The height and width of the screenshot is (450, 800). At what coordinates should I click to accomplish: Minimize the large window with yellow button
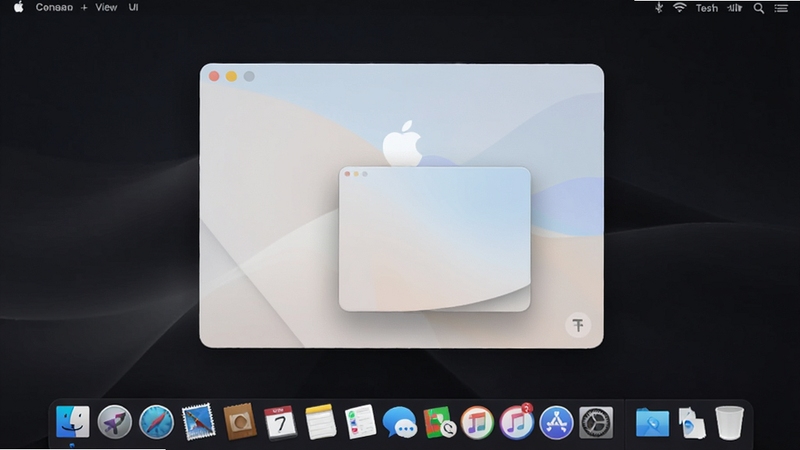[232, 76]
